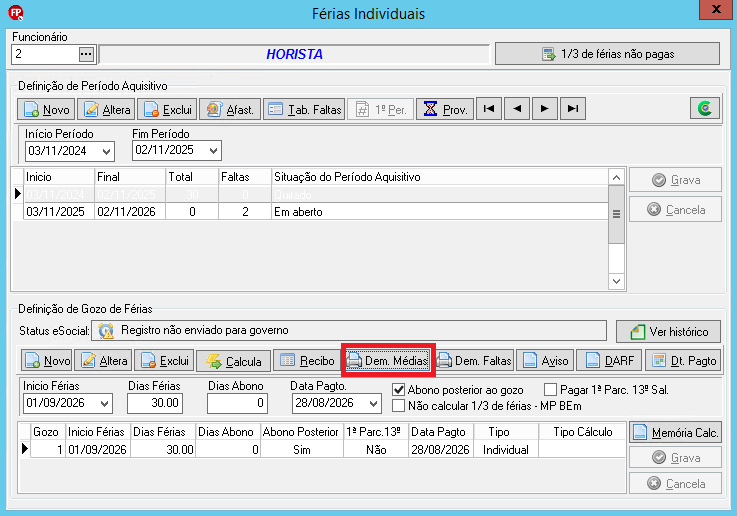Open Fim Período date dropdown
The width and height of the screenshot is (737, 516).
pos(214,150)
